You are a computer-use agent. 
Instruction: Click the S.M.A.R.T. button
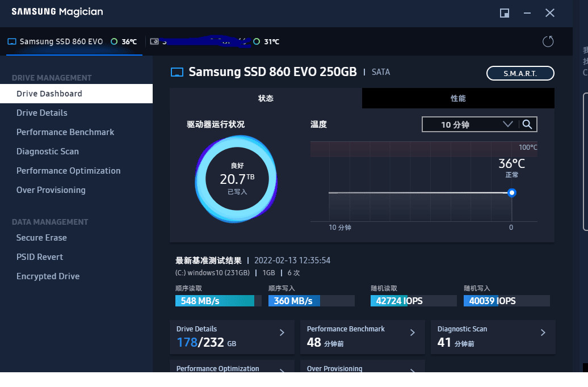(x=520, y=74)
